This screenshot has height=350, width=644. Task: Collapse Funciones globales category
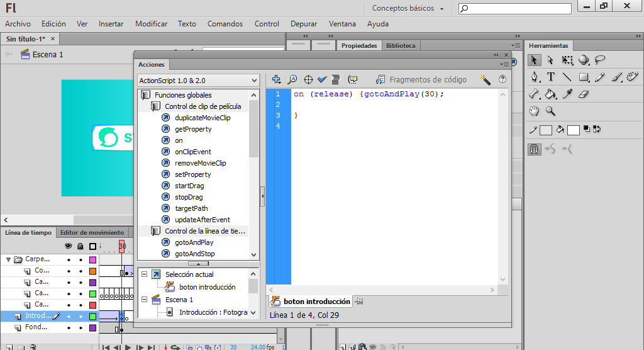[145, 95]
